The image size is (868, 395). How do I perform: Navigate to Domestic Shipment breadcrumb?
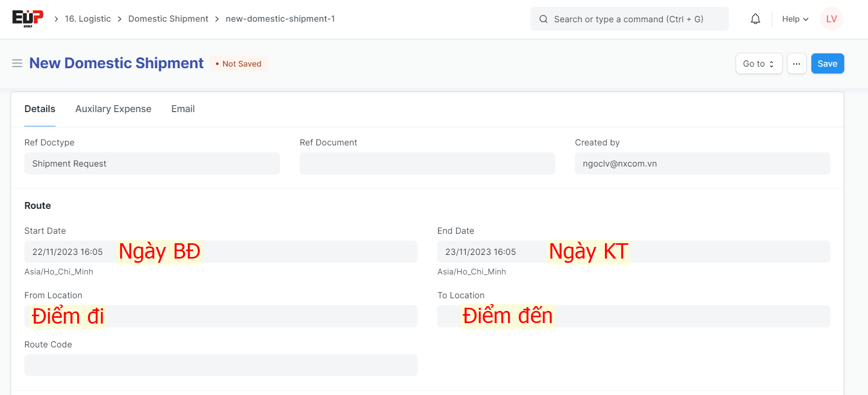click(168, 19)
